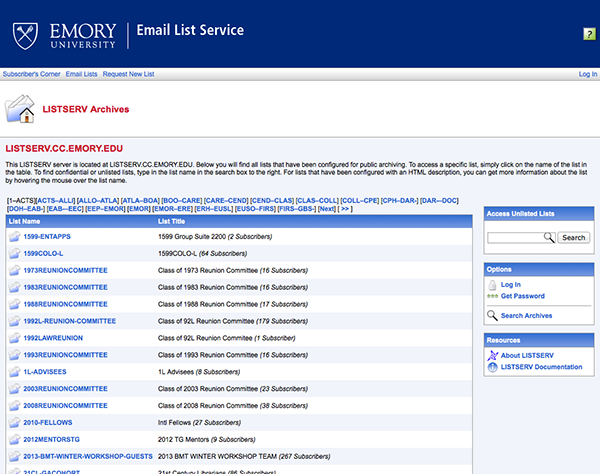Open the 1992L-REUNION-COMMITTEE list
The height and width of the screenshot is (474, 600).
coord(70,321)
